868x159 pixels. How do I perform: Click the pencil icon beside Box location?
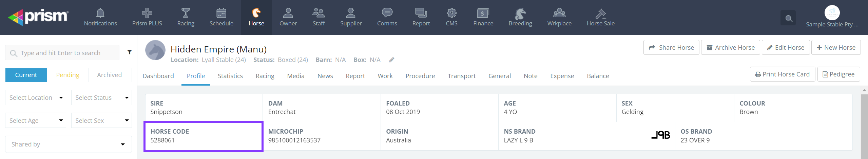pyautogui.click(x=391, y=60)
